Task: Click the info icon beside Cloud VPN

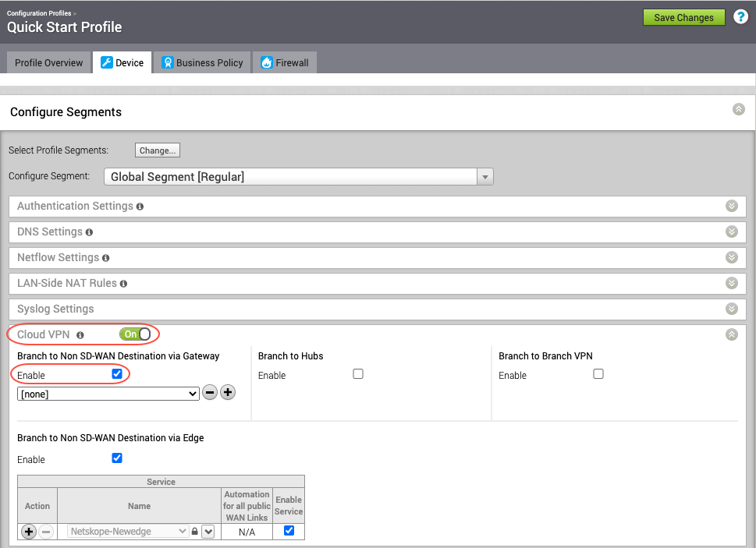Action: (79, 334)
